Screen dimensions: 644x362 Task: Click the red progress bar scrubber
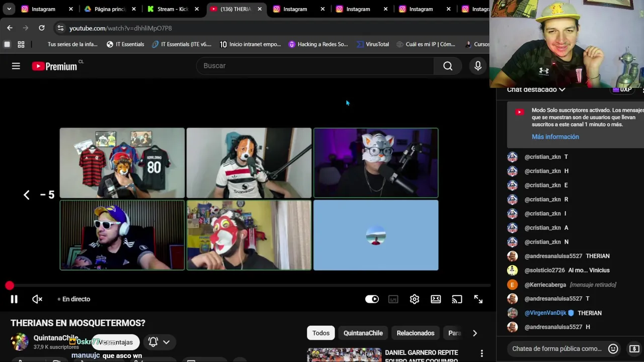pos(10,286)
